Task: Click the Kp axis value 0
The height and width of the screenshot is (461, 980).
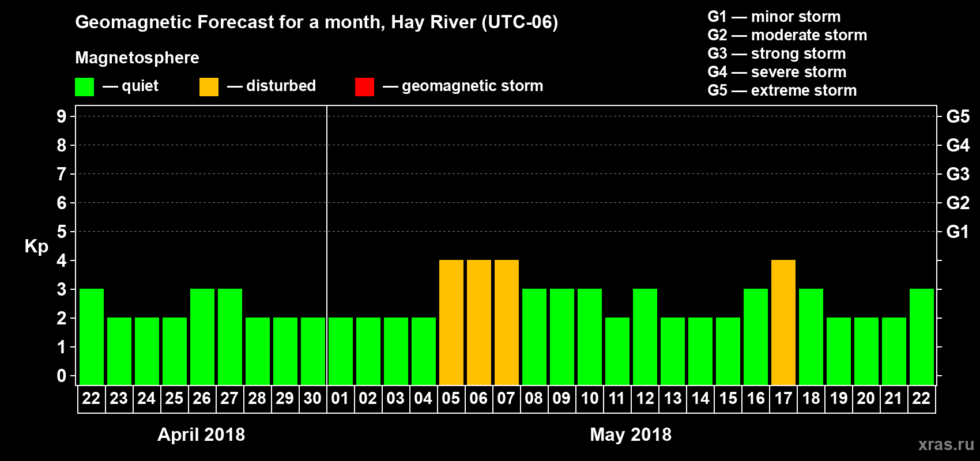Action: coord(62,376)
